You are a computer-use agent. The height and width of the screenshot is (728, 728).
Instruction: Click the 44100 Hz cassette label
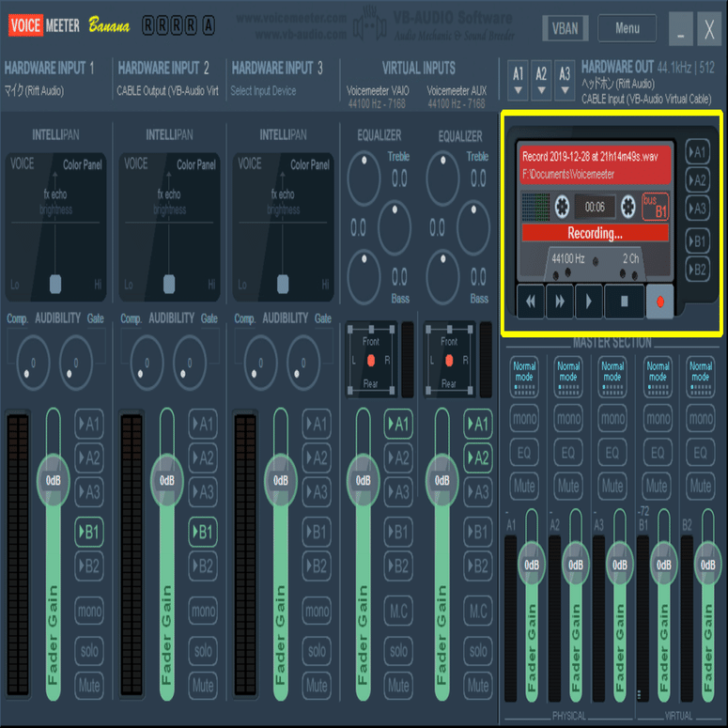click(567, 258)
